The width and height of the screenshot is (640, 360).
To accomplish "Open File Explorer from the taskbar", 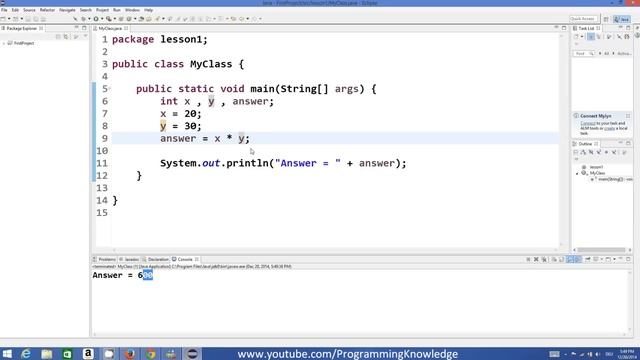I will (x=47, y=354).
